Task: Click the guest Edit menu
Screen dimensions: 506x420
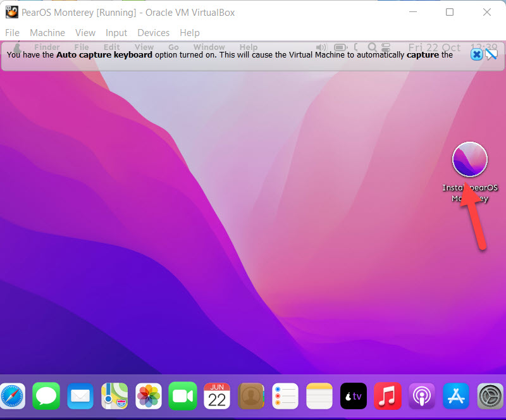Action: (x=112, y=47)
